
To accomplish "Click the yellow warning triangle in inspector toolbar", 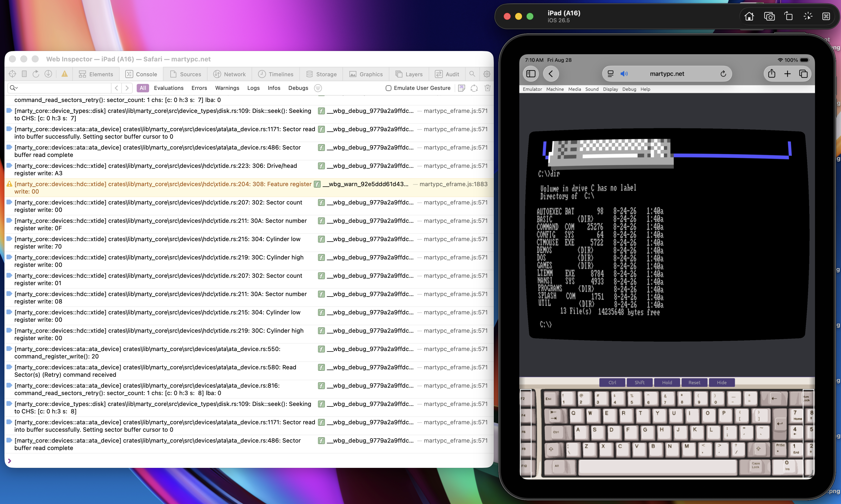I will pos(65,74).
